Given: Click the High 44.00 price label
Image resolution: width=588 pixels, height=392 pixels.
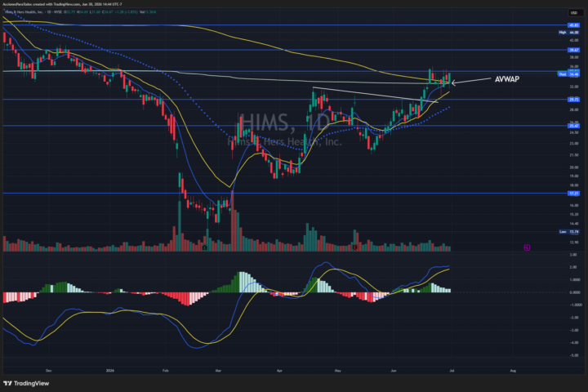Looking at the screenshot, I should (x=569, y=33).
